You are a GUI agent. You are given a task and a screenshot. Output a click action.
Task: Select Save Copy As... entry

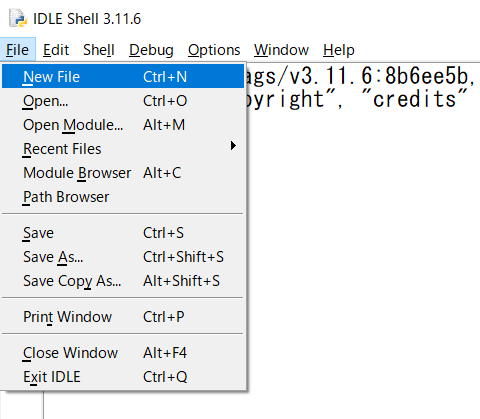click(x=123, y=281)
